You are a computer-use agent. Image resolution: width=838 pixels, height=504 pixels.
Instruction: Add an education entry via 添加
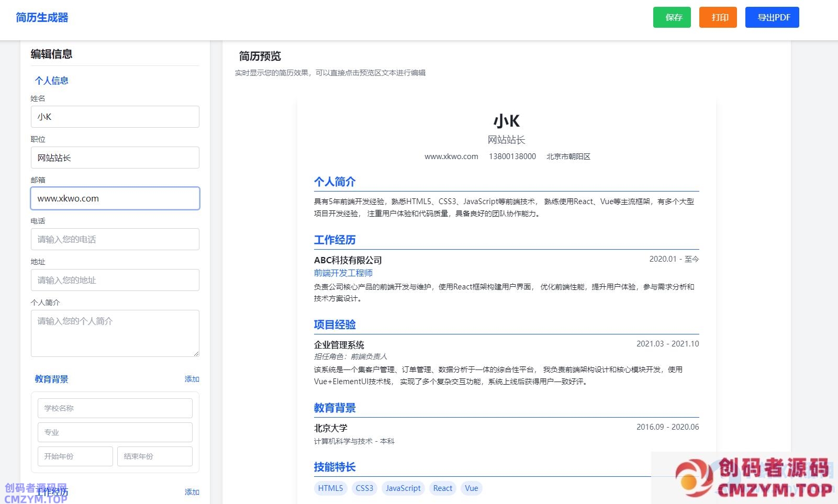(x=192, y=379)
